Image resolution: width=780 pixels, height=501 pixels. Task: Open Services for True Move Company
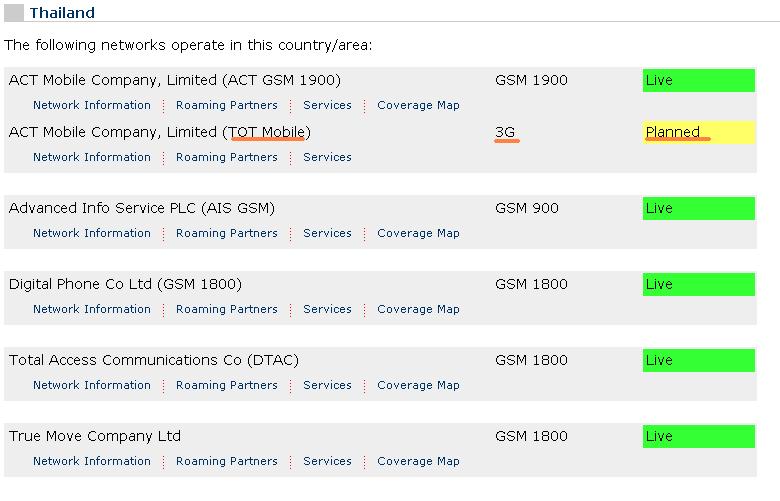click(x=327, y=461)
